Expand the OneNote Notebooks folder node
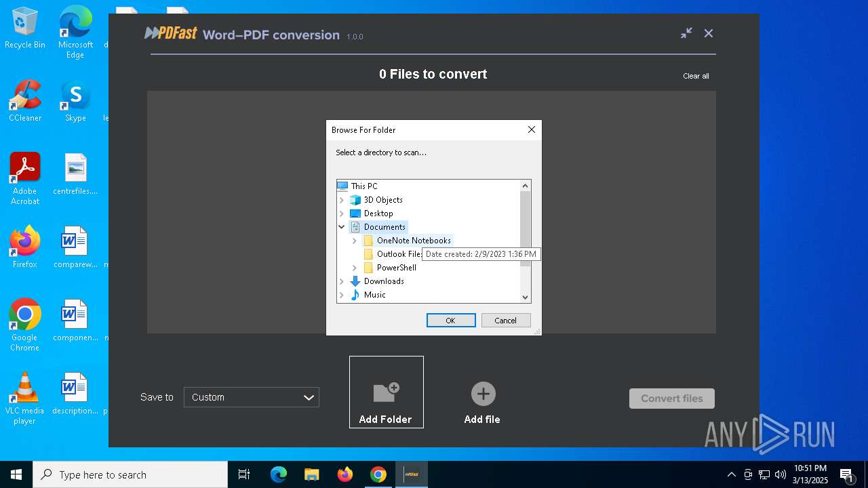Viewport: 868px width, 488px height. tap(355, 241)
